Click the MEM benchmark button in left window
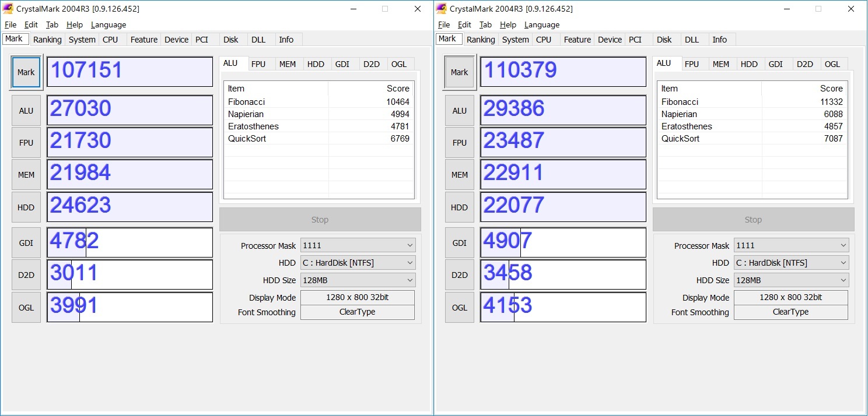Image resolution: width=868 pixels, height=416 pixels. pos(26,174)
